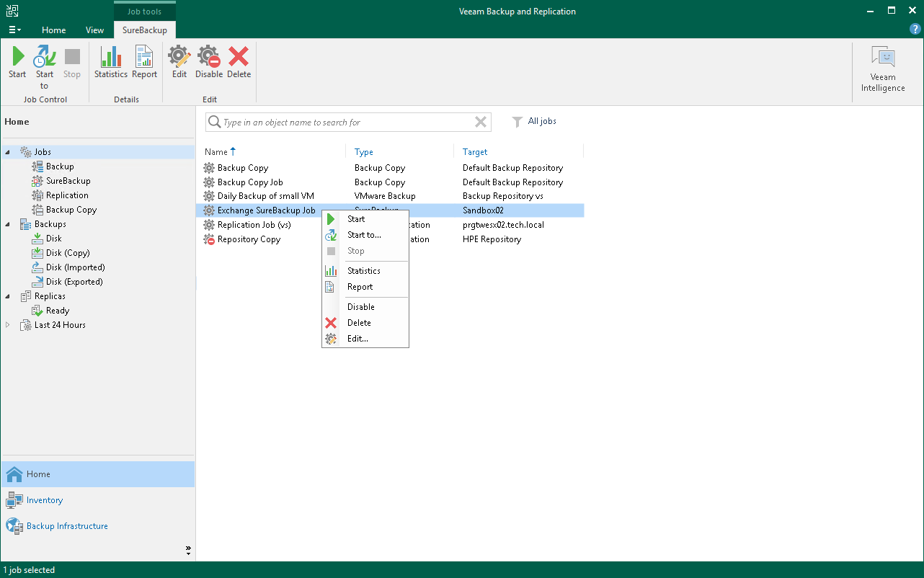Viewport: 924px width, 578px height.
Task: Select Edit from the context menu
Action: (358, 339)
